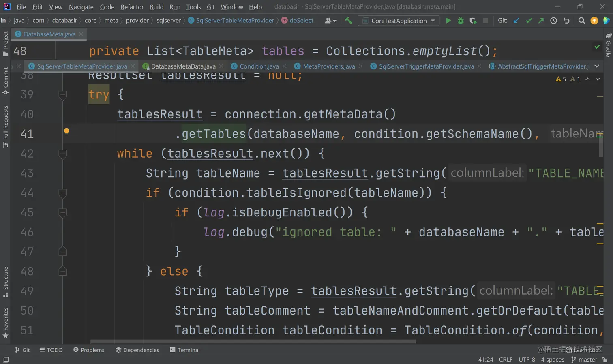Show Git history with the clock icon
This screenshot has width=613, height=364.
coord(553,21)
